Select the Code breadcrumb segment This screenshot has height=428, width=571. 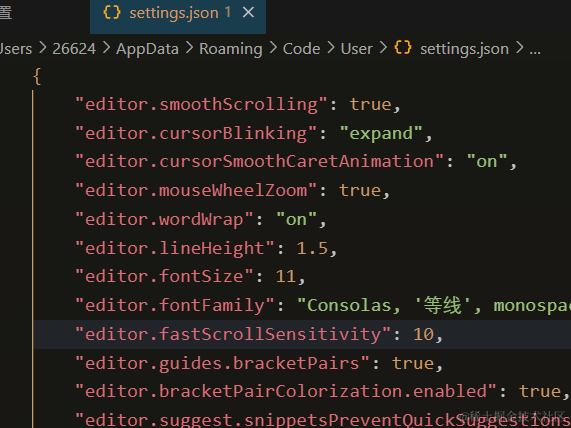click(301, 49)
